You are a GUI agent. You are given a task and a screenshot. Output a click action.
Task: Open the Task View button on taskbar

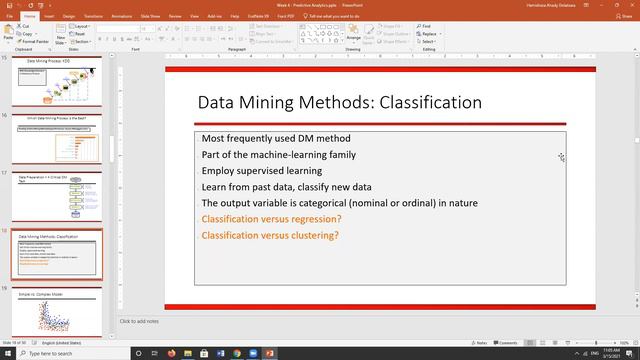pyautogui.click(x=154, y=353)
